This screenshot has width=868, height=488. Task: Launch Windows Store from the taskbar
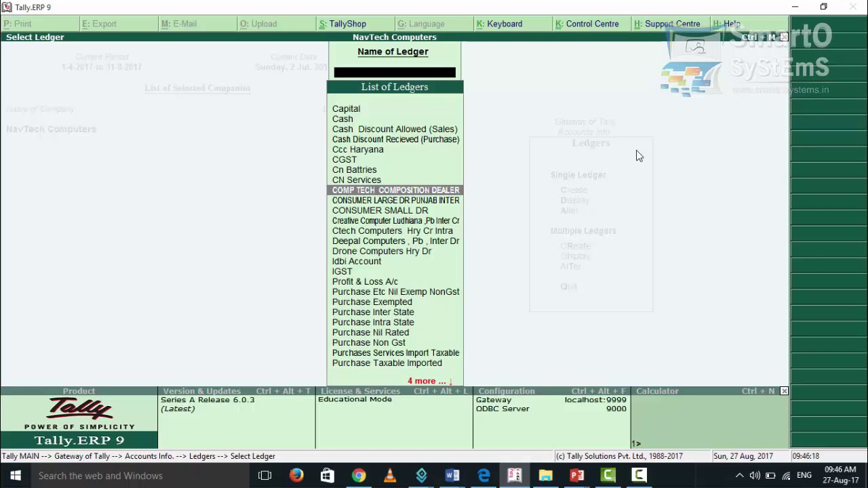click(327, 475)
